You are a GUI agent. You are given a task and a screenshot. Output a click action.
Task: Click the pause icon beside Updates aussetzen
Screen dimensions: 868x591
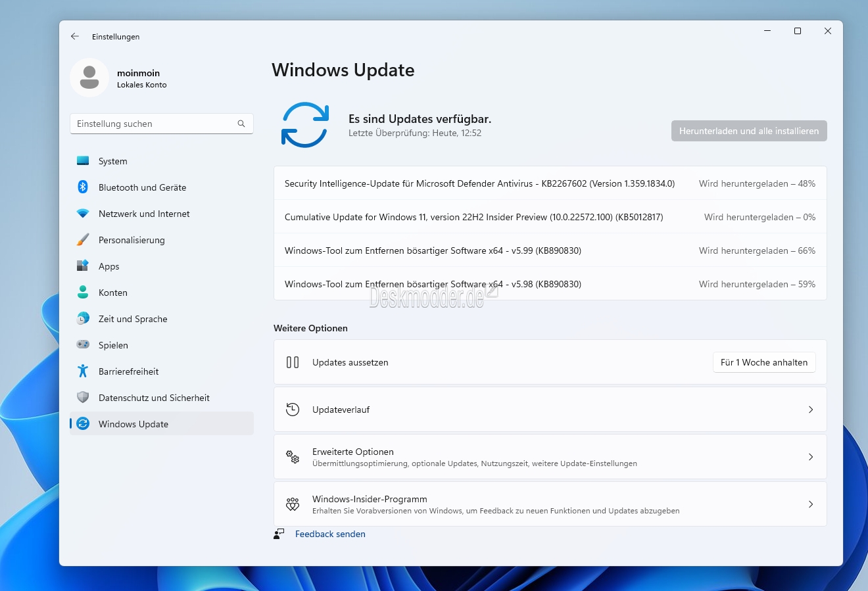(x=293, y=362)
